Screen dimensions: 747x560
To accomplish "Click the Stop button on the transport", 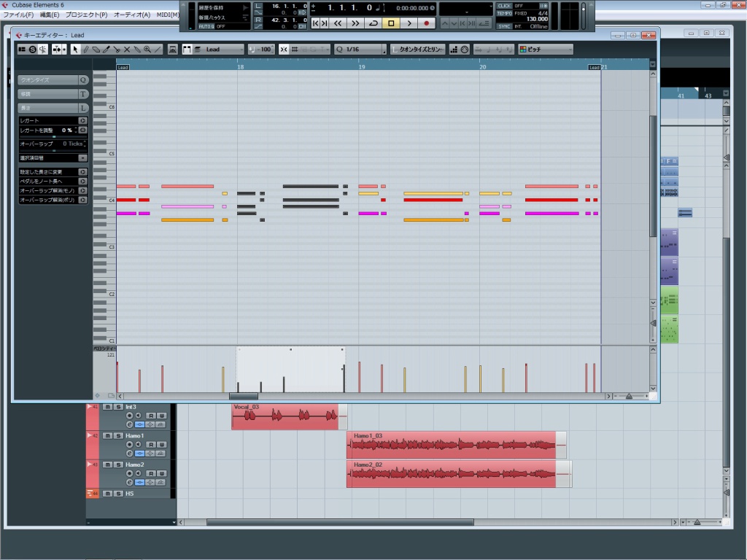I will (x=391, y=23).
